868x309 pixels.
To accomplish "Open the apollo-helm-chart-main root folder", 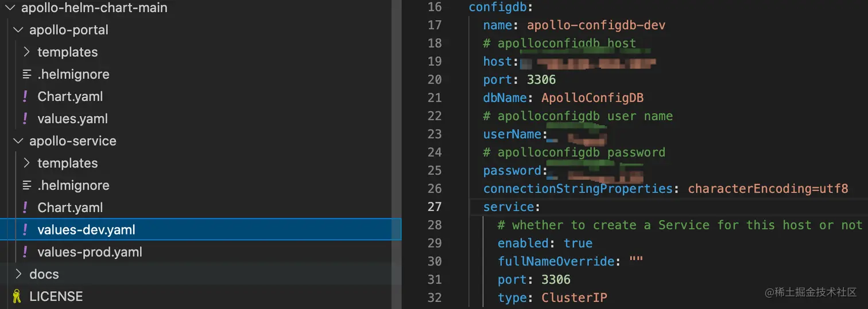I will 94,8.
